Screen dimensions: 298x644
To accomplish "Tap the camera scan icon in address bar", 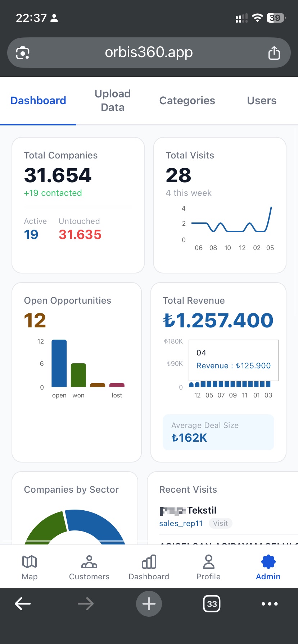I will [x=23, y=53].
